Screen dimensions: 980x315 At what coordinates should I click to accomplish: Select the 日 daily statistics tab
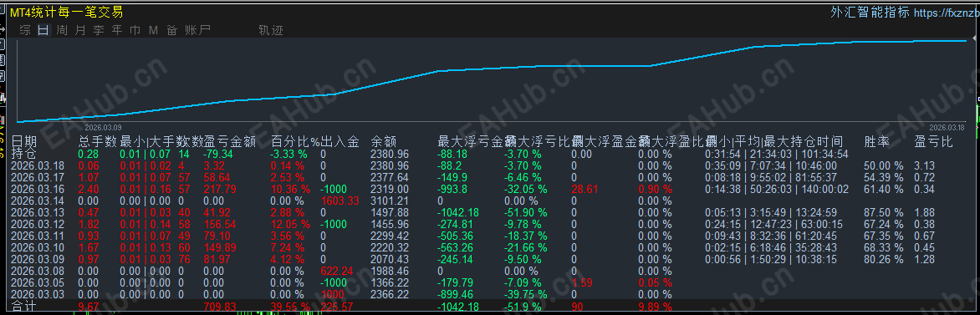click(43, 30)
